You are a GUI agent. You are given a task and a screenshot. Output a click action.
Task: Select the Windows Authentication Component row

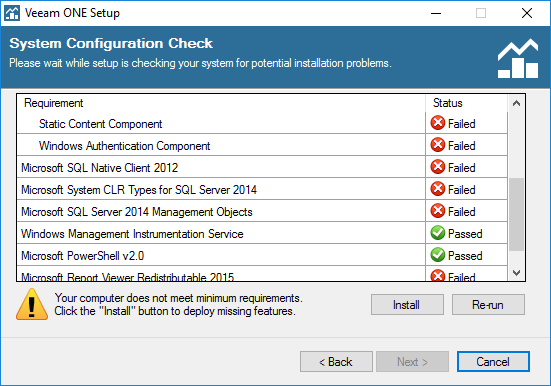coord(262,145)
